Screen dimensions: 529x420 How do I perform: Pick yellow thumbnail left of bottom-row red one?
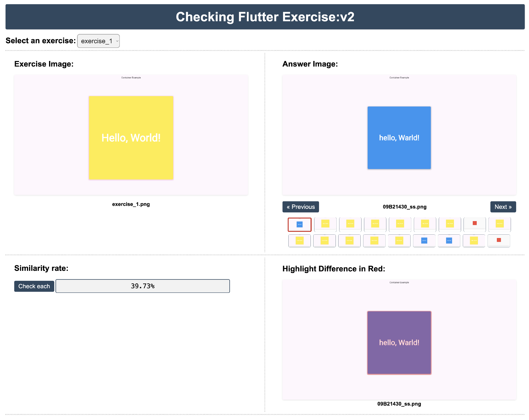click(474, 241)
